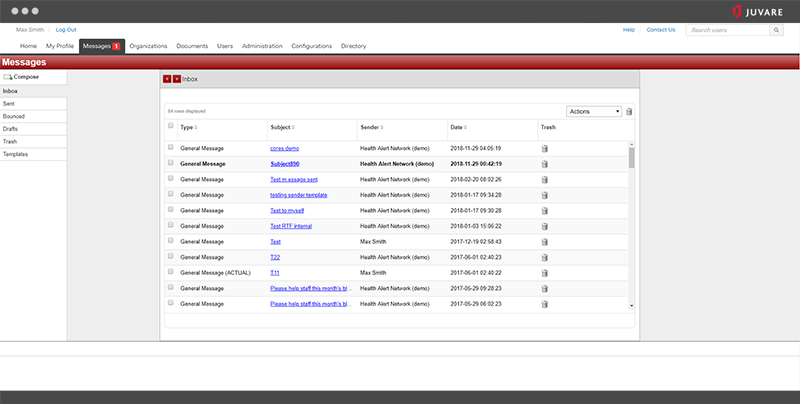Check the T22 message checkbox
800x404 pixels.
click(x=170, y=256)
